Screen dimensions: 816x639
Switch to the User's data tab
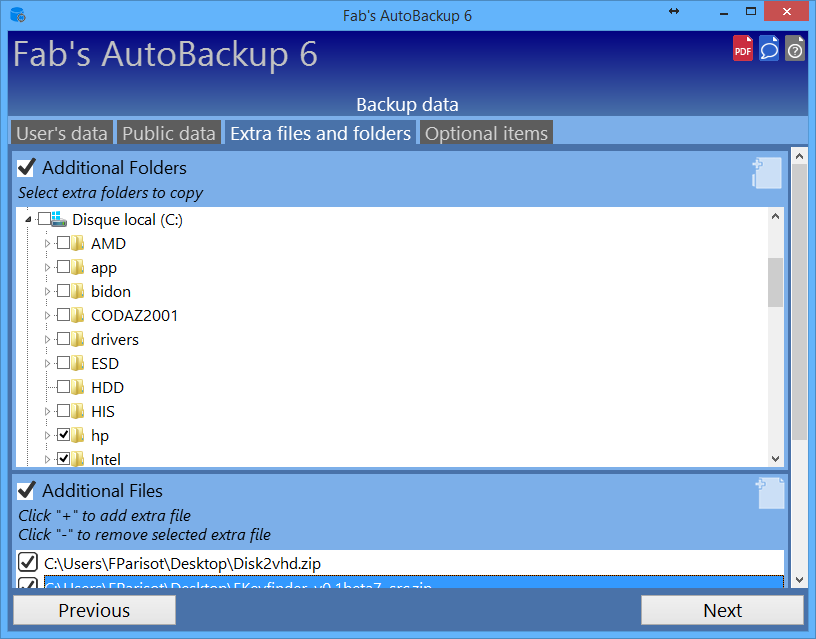62,133
